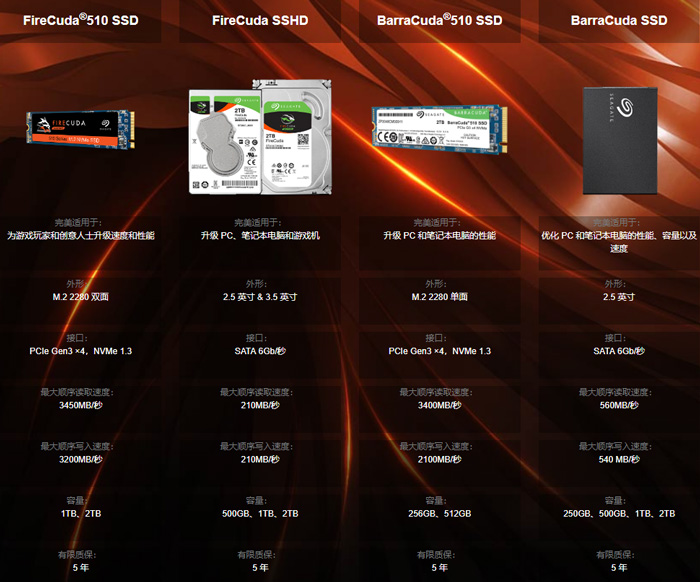Open the FireCuda 510 SSD heading
The width and height of the screenshot is (700, 582).
tap(81, 20)
